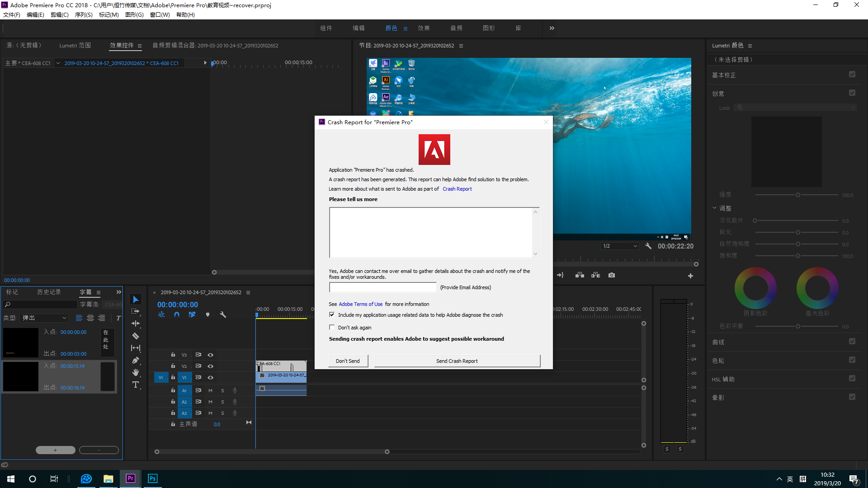
Task: Open the playback resolution 1/2 dropdown
Action: point(619,246)
